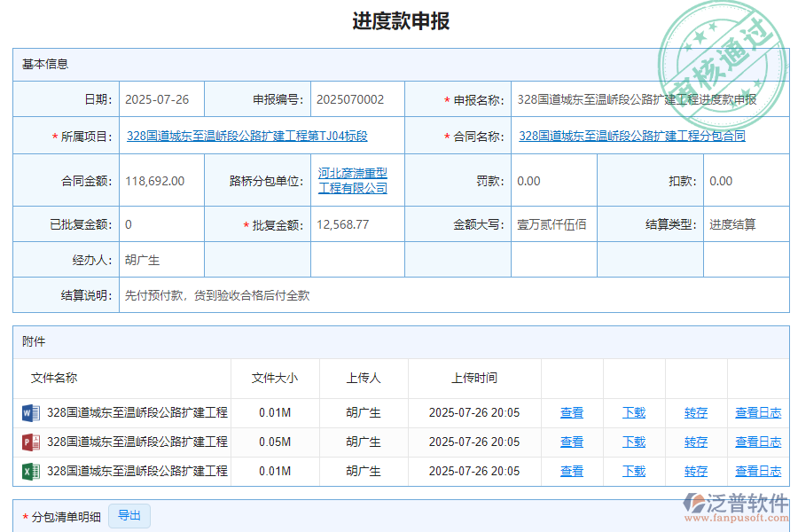The width and height of the screenshot is (798, 532).
Task: Click 转存 on the third attachment row
Action: point(696,471)
